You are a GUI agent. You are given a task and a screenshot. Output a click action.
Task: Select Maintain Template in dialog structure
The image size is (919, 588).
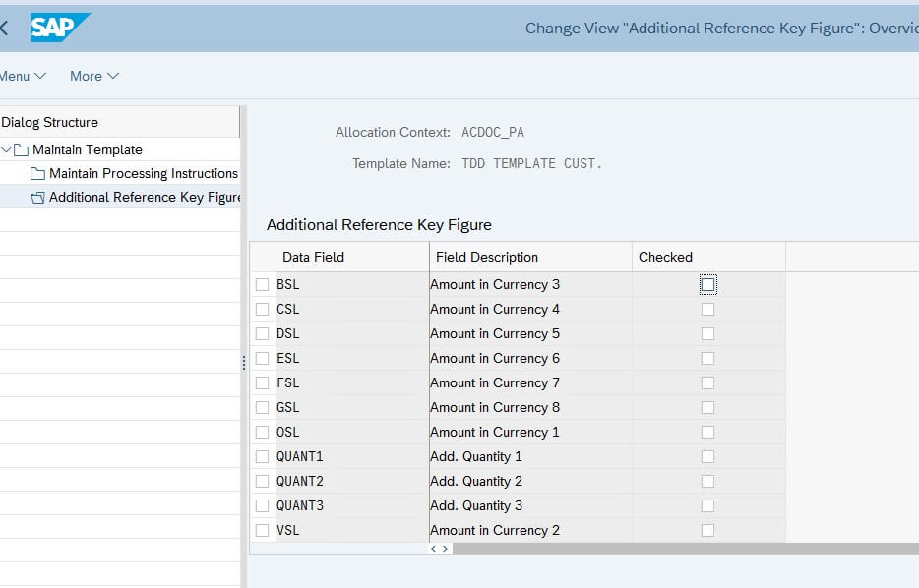point(88,149)
